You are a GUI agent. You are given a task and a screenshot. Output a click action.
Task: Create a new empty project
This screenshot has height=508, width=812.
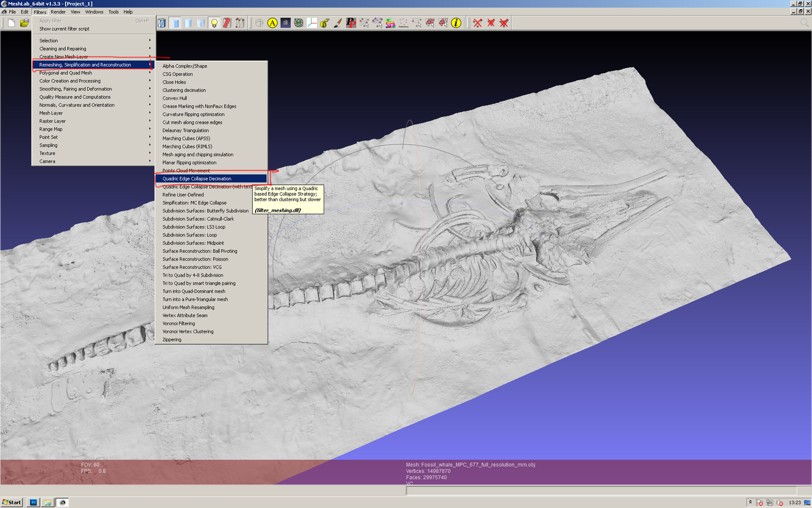click(11, 23)
